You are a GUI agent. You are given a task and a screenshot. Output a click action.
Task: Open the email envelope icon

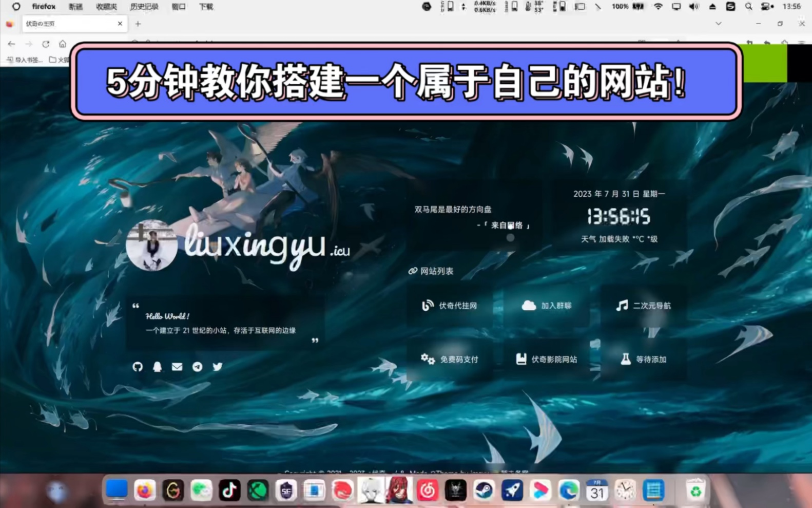[x=177, y=366]
